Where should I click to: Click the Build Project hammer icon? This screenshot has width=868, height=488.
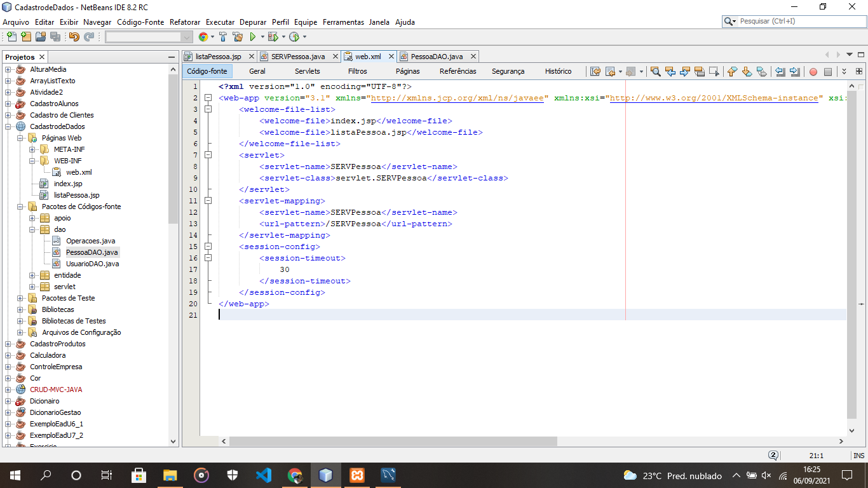[x=223, y=37]
